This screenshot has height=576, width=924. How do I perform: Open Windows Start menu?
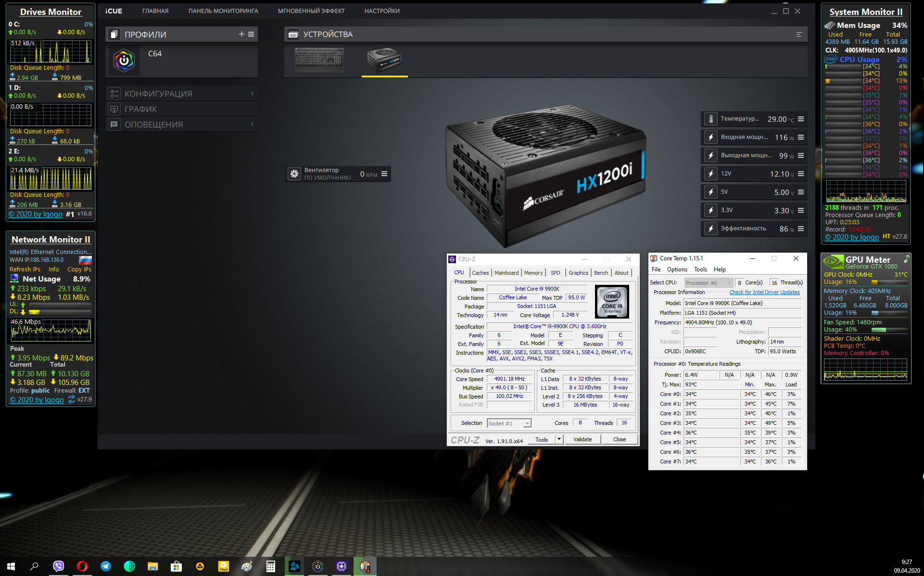(11, 566)
